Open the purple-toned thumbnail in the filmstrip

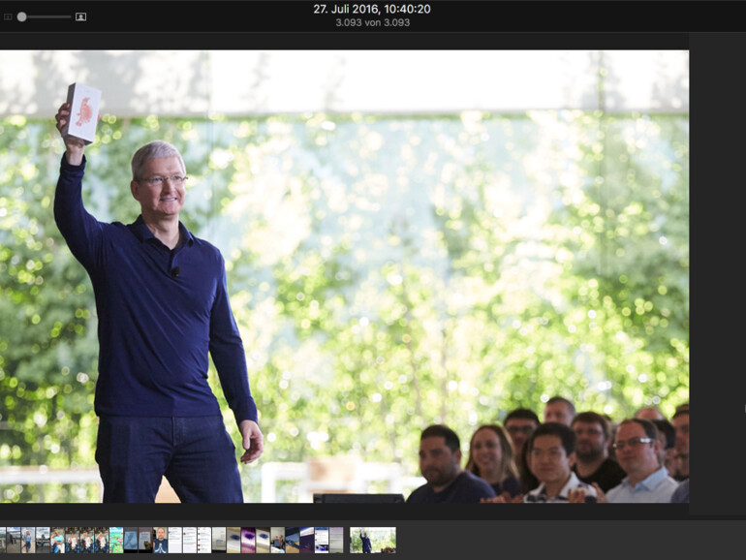[x=248, y=540]
